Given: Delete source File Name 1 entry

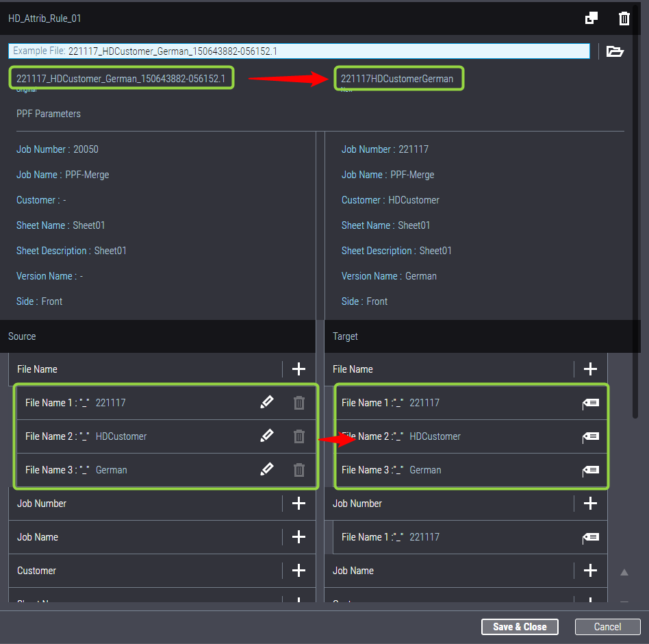Looking at the screenshot, I should click(299, 403).
